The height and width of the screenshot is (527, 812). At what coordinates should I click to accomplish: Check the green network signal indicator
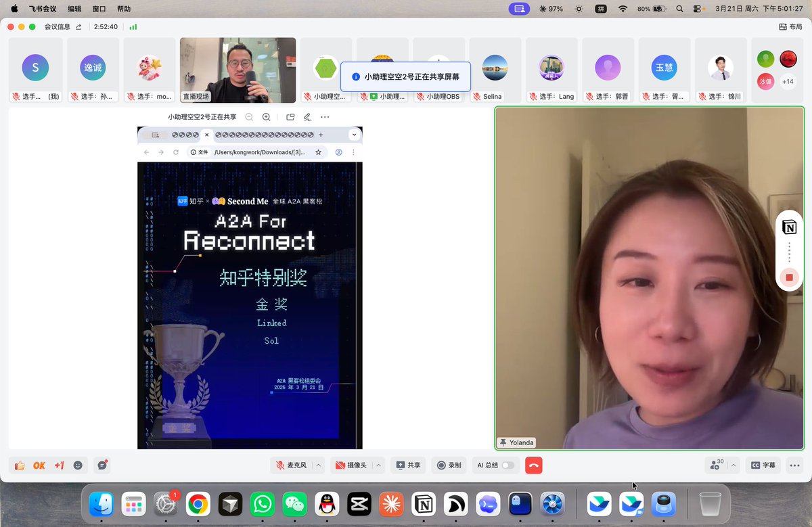coord(133,27)
